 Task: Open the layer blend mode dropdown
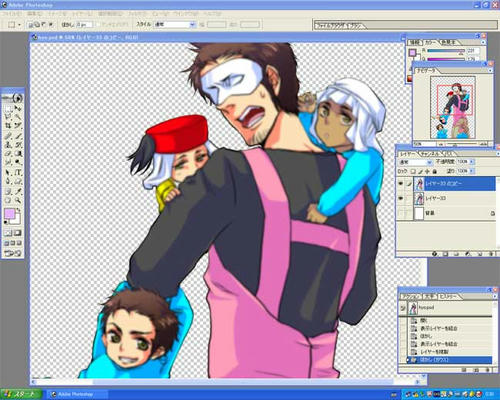tap(415, 162)
